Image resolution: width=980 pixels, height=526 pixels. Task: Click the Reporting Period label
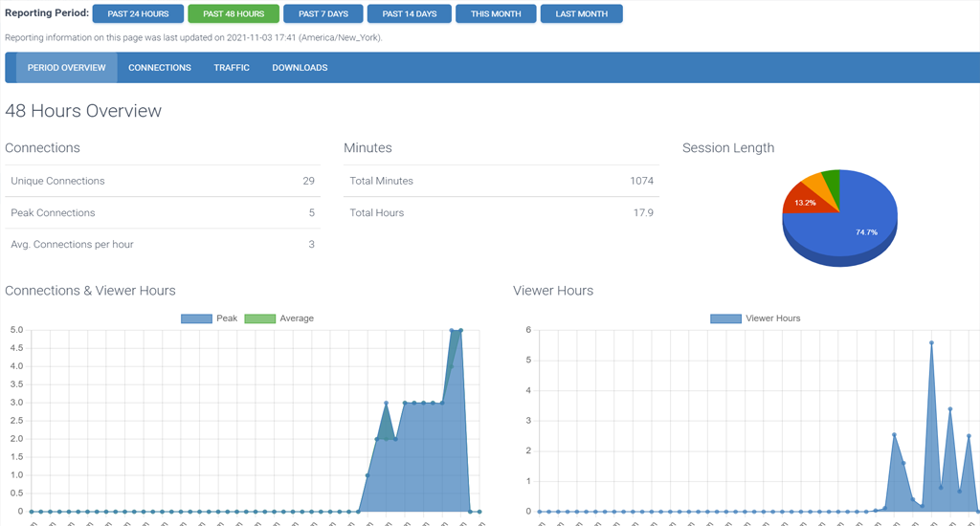coord(47,13)
